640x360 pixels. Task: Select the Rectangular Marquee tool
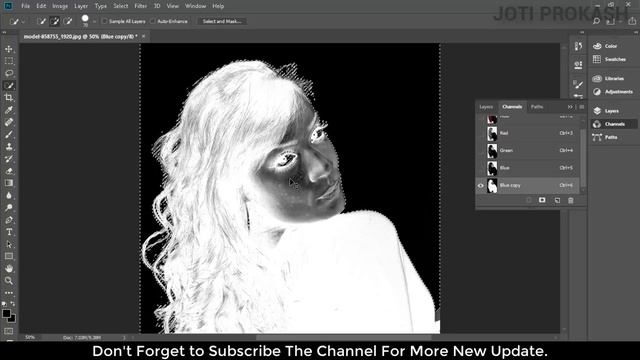pyautogui.click(x=9, y=61)
